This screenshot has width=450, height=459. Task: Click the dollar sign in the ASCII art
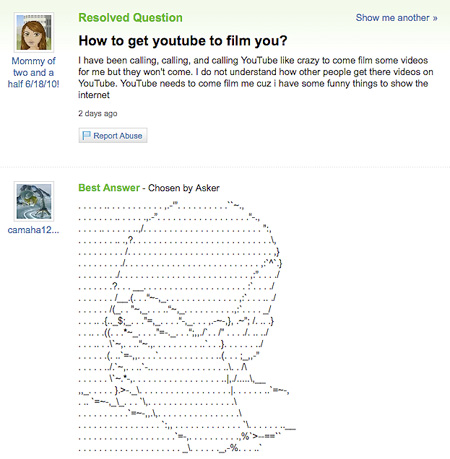pyautogui.click(x=120, y=321)
